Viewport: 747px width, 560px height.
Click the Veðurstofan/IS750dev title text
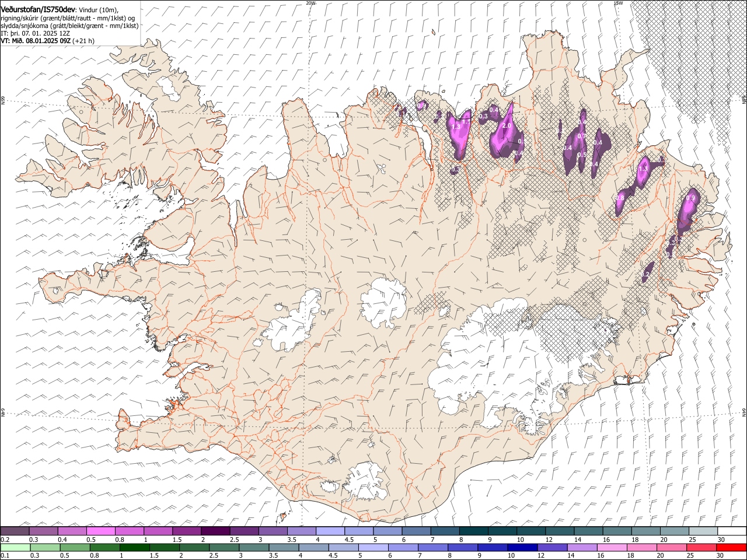point(38,10)
